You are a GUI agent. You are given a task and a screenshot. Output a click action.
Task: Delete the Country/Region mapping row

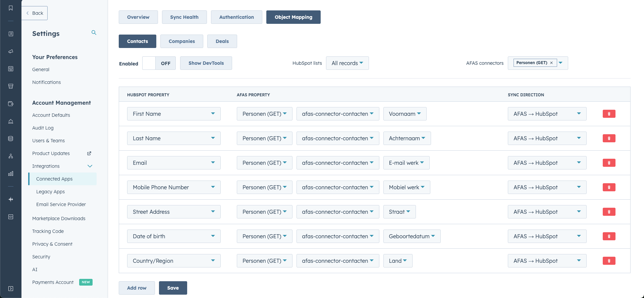click(609, 261)
